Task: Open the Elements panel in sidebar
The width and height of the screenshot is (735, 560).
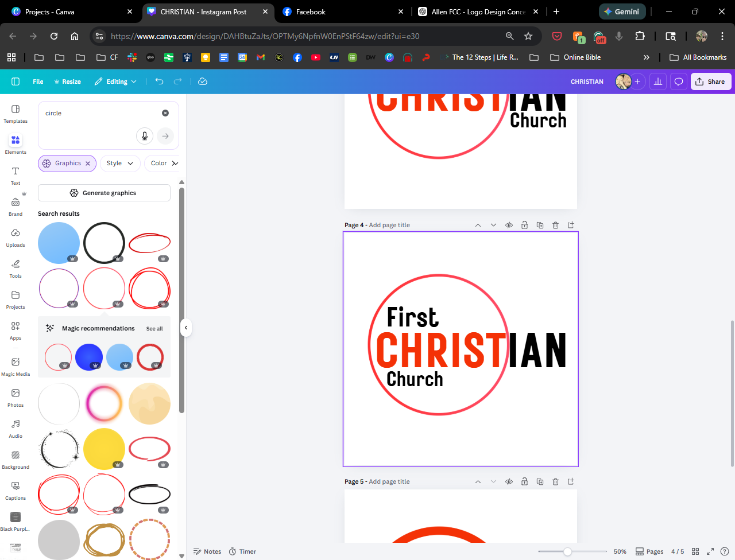Action: (x=16, y=144)
